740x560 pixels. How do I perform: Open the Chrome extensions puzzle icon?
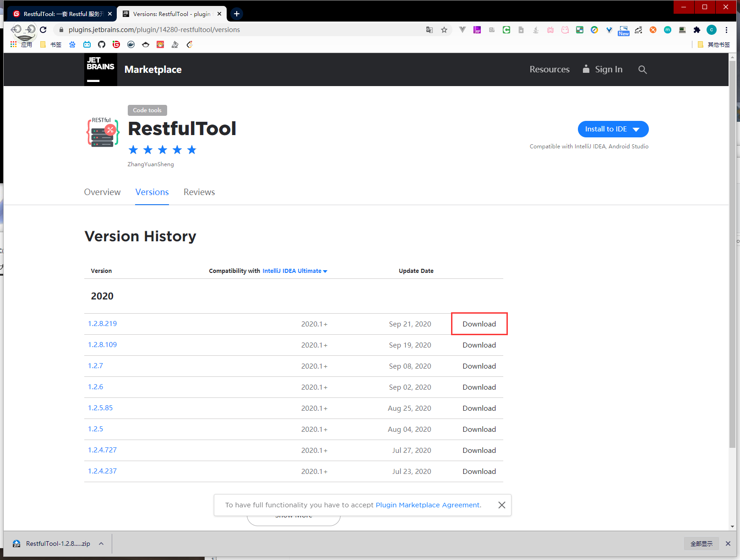(696, 30)
